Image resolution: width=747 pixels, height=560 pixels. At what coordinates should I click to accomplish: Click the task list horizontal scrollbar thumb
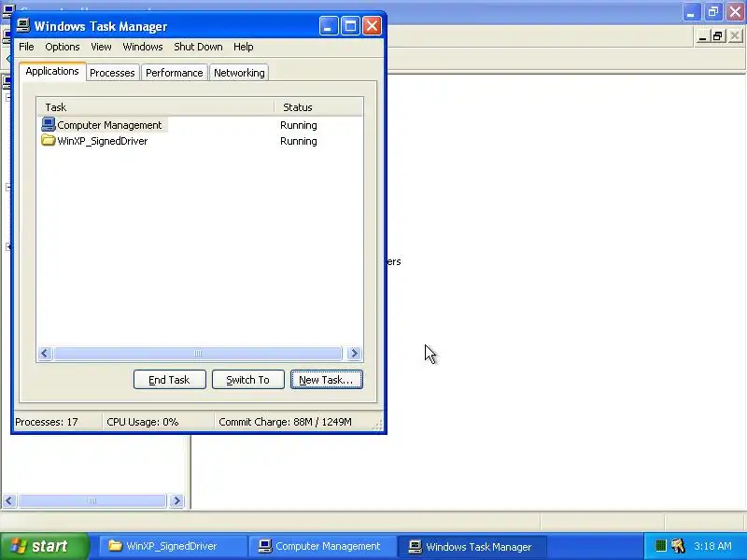198,354
